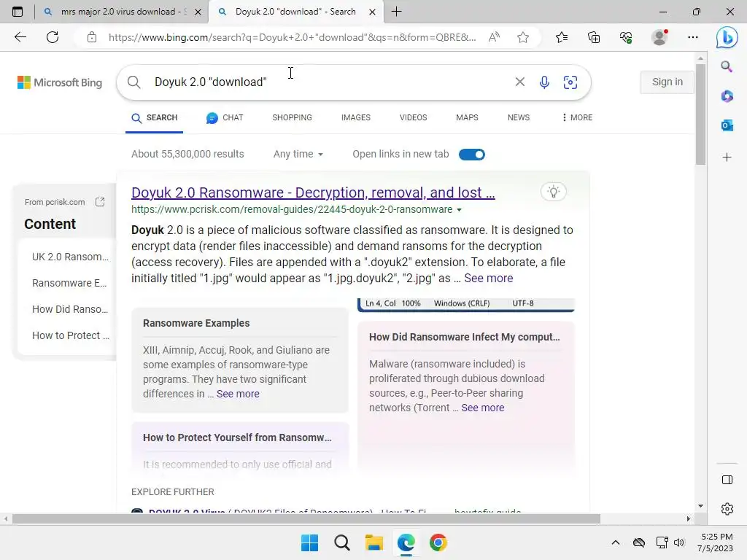This screenshot has height=560, width=747.
Task: Click the lightbulb insights icon beside result
Action: 553,192
